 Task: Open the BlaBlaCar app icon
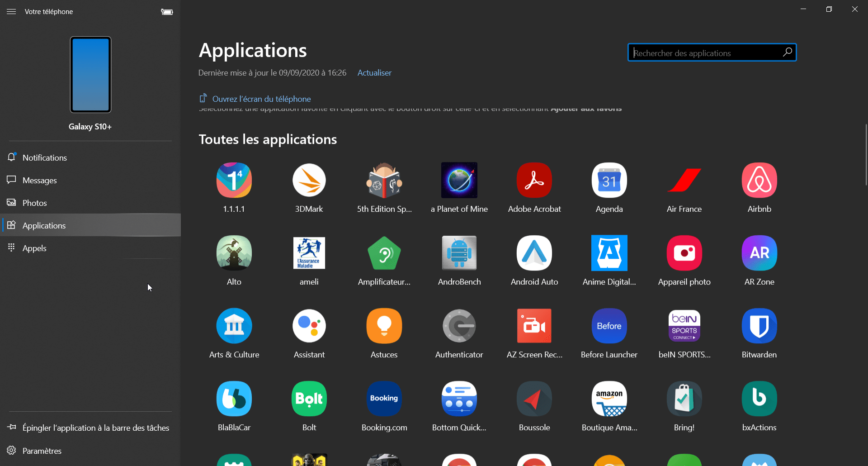click(x=234, y=399)
